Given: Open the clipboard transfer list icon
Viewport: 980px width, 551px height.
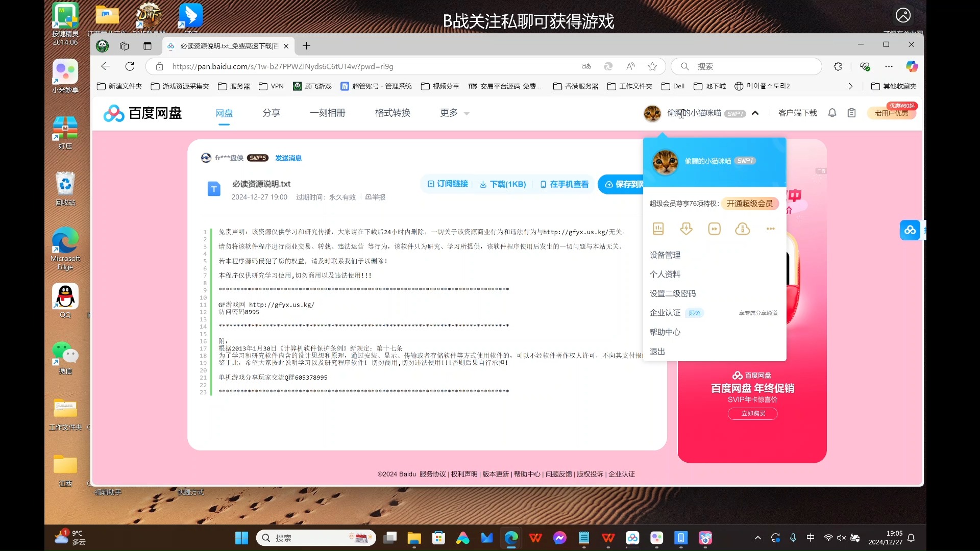Looking at the screenshot, I should (851, 113).
